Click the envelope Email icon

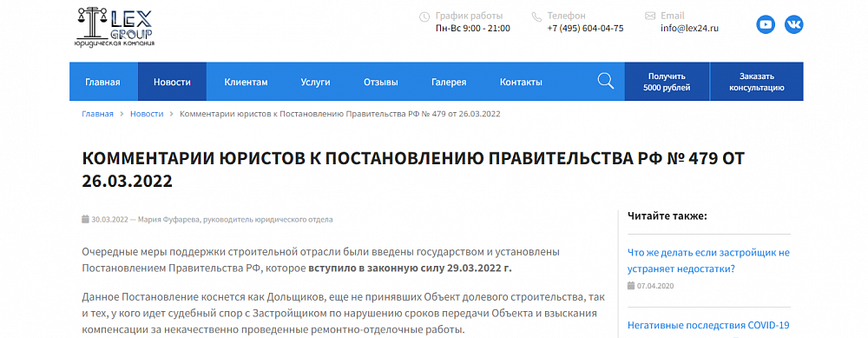coord(650,16)
